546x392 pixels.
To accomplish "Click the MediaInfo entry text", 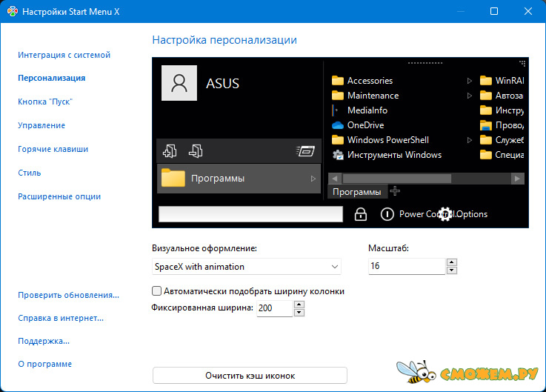I will (367, 110).
